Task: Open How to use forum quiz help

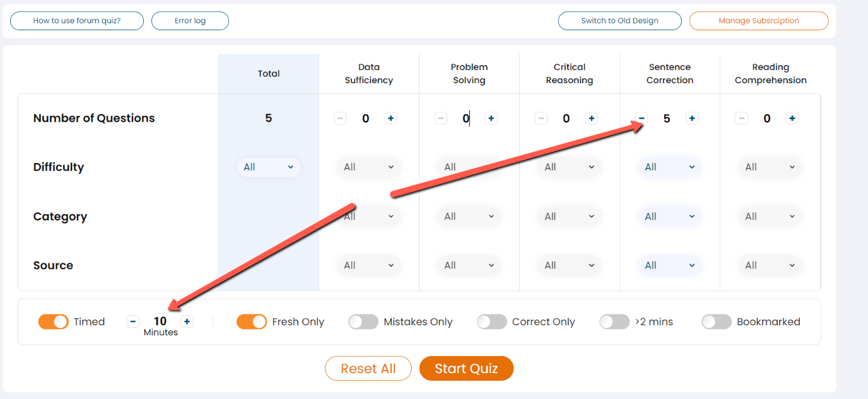Action: pos(77,21)
